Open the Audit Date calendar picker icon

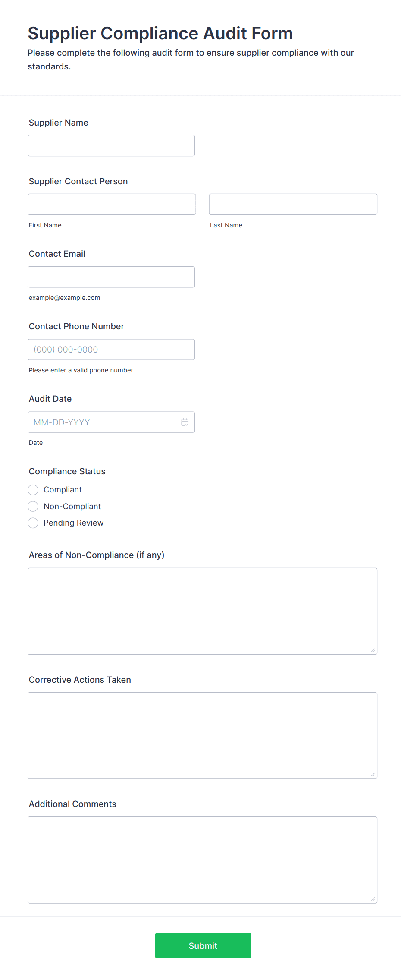point(185,422)
